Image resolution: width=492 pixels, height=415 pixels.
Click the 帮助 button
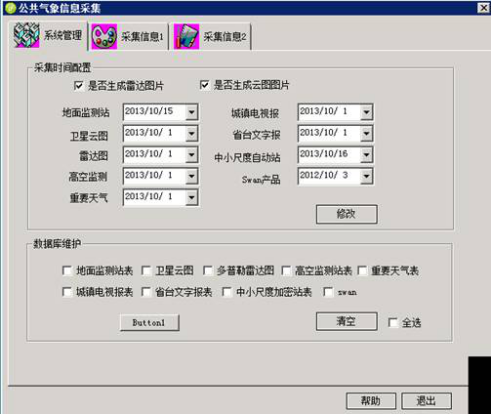coord(371,401)
